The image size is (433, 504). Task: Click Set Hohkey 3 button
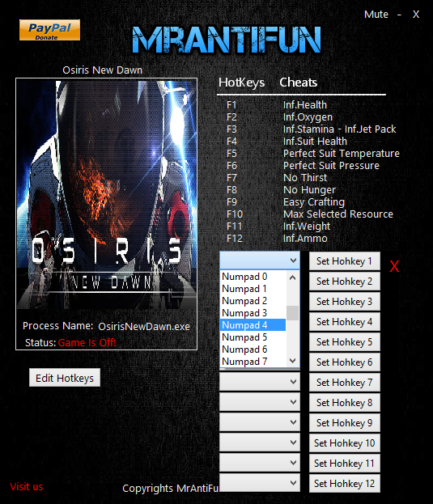(x=344, y=302)
